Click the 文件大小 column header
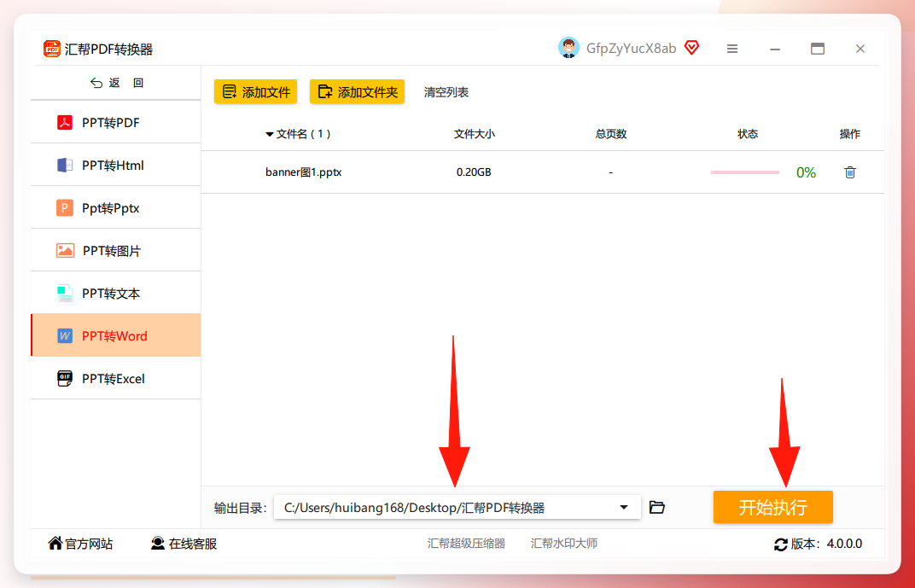 475,134
